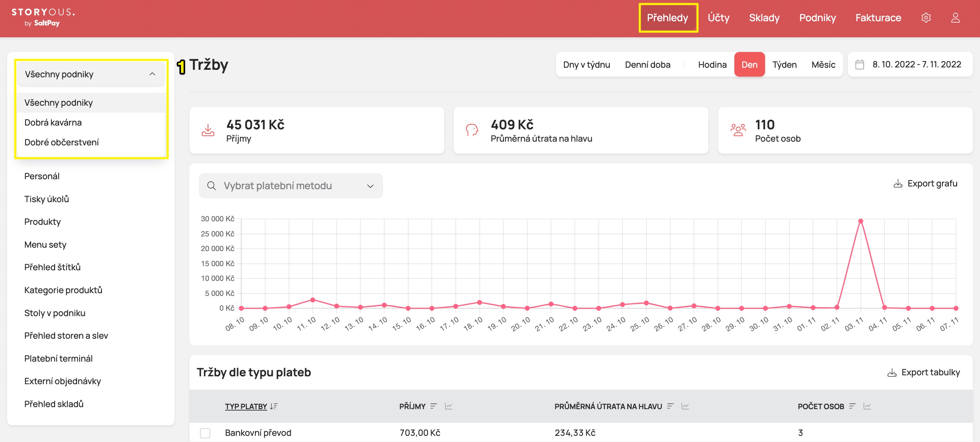Viewport: 980px width, 442px height.
Task: Click the 234,33 Kč cell
Action: coord(575,433)
